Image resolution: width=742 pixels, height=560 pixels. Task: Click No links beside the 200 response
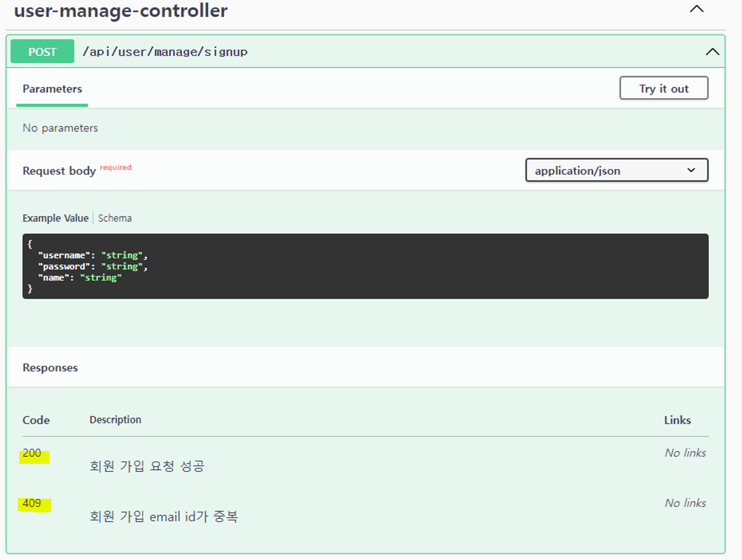tap(685, 453)
